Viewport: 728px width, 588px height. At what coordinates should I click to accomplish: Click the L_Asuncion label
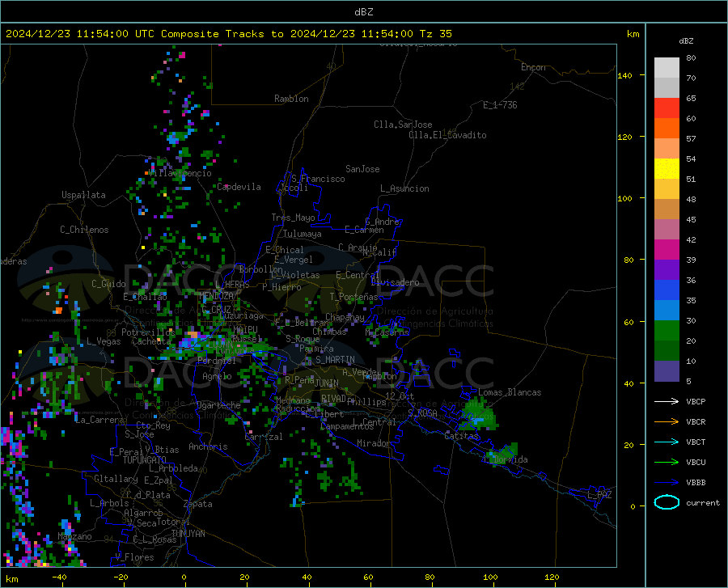[x=405, y=188]
